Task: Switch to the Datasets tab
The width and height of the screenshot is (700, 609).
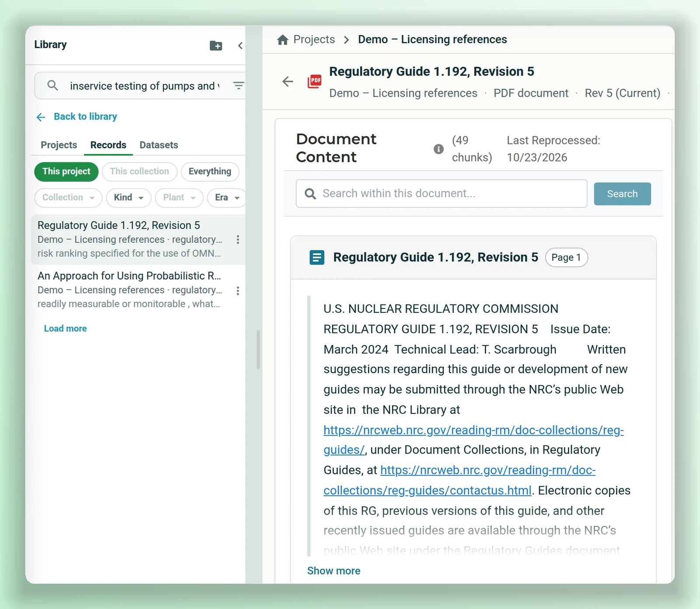Action: coord(159,145)
